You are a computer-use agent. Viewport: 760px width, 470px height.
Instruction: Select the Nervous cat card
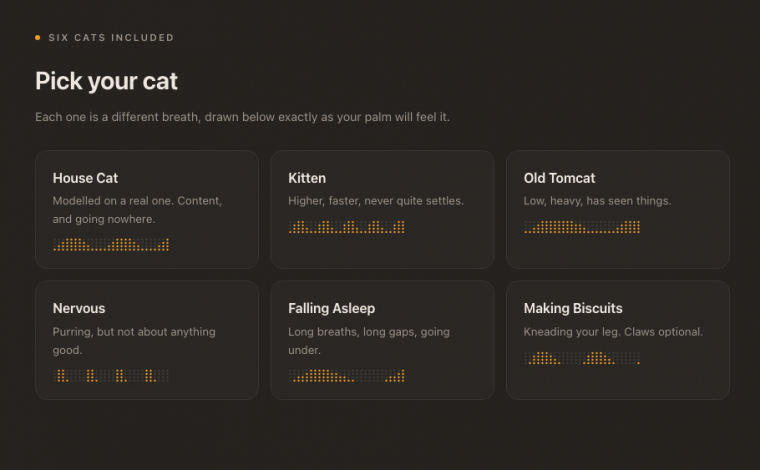(147, 340)
